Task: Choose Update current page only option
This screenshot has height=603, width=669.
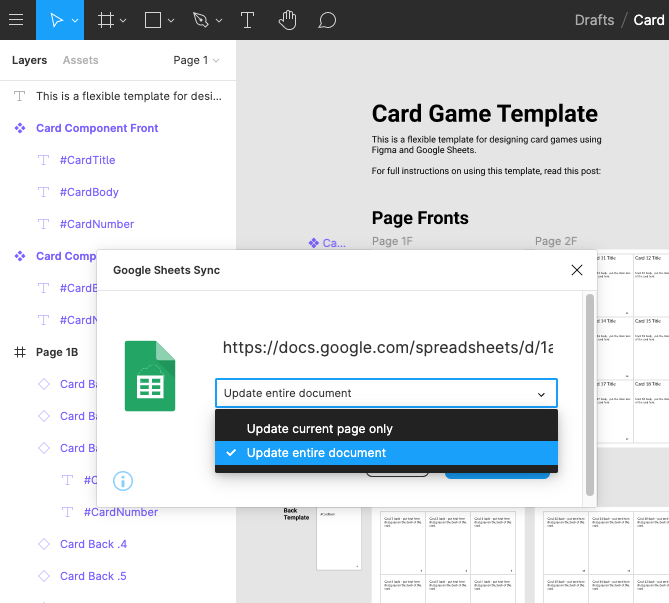Action: 387,429
